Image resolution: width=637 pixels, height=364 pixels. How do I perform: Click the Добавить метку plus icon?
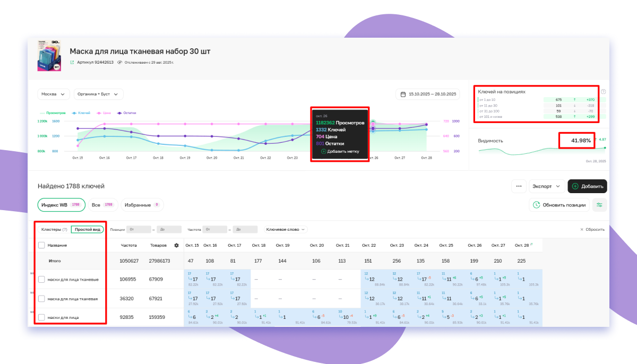(x=324, y=151)
